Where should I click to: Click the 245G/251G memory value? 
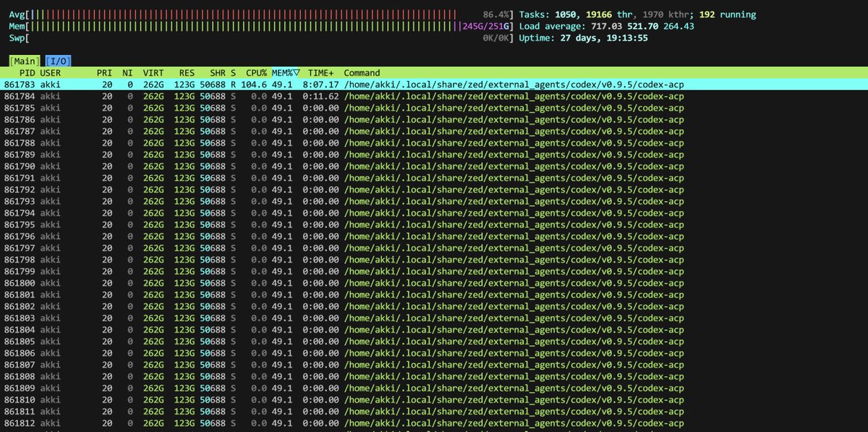click(486, 26)
